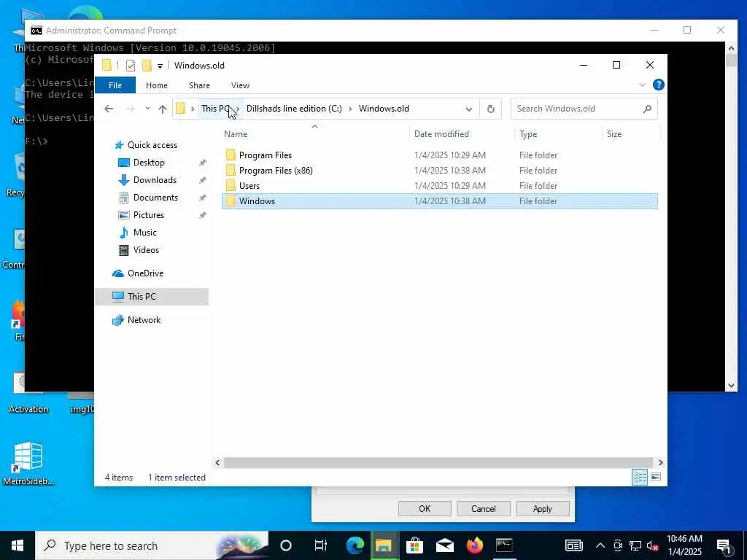Open the Customize Quick Access Toolbar dropdown
This screenshot has width=747, height=560.
pyautogui.click(x=160, y=66)
